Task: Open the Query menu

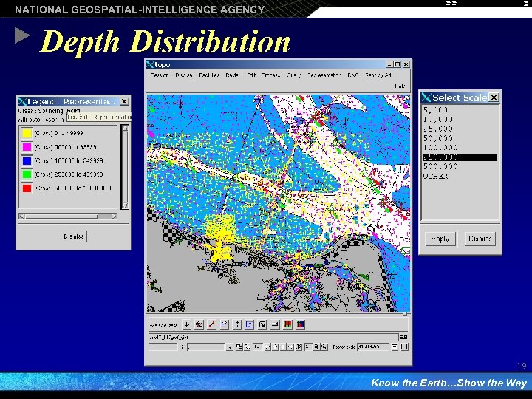Action: (294, 75)
